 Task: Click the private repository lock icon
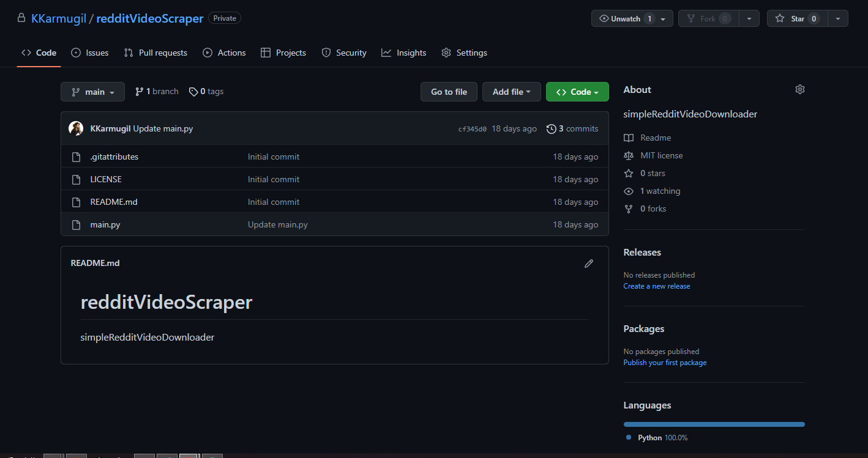click(21, 18)
